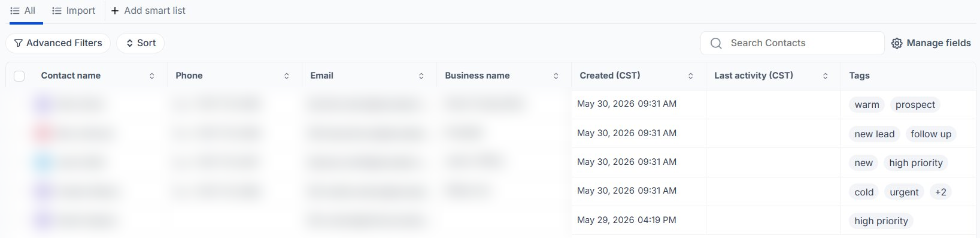This screenshot has width=980, height=238.
Task: Click the follow up tag
Action: point(931,134)
